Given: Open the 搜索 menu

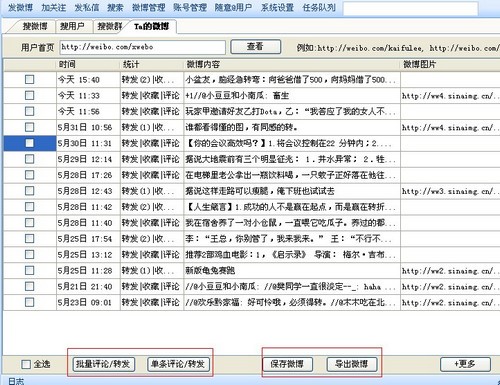Looking at the screenshot, I should pos(115,7).
